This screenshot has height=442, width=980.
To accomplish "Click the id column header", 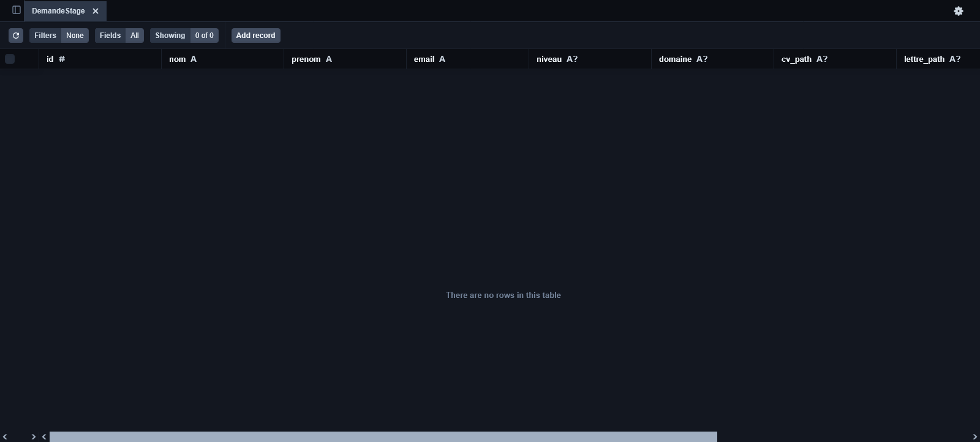I will tap(100, 59).
